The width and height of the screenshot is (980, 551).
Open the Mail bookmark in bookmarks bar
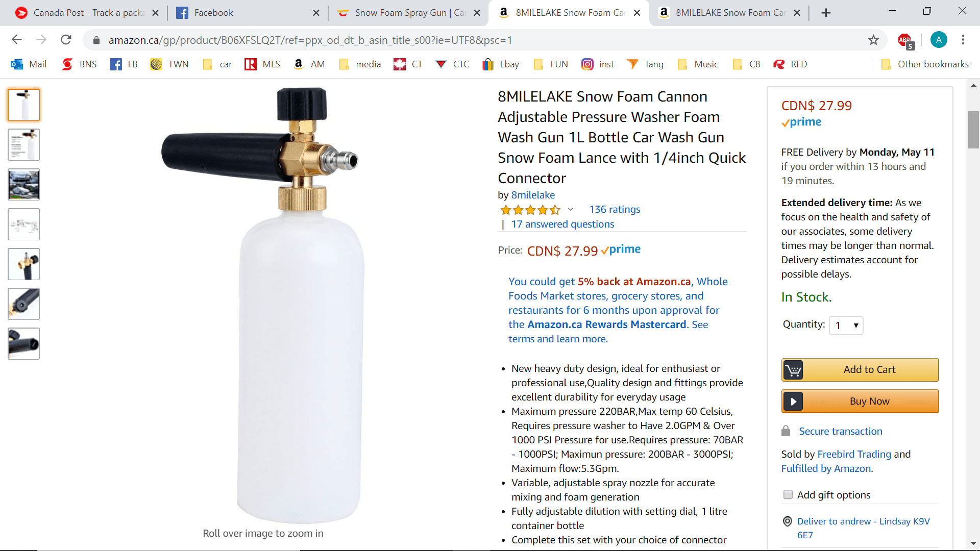click(29, 64)
